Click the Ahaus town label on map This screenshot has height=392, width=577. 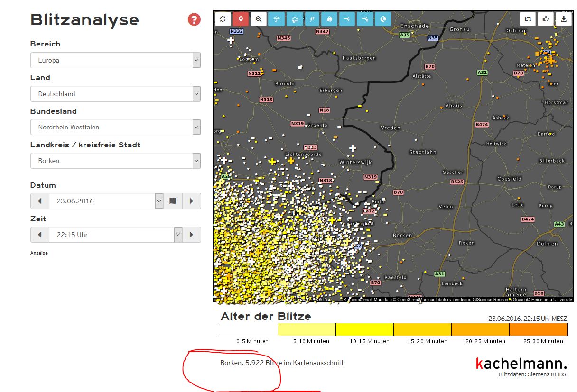tap(454, 106)
